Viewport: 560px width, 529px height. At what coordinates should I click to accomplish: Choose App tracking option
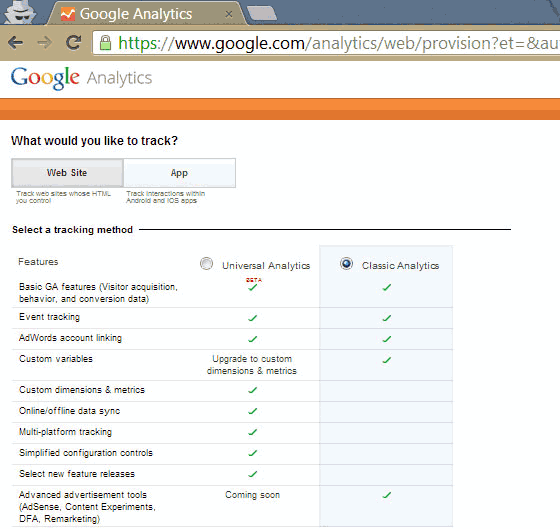[179, 173]
